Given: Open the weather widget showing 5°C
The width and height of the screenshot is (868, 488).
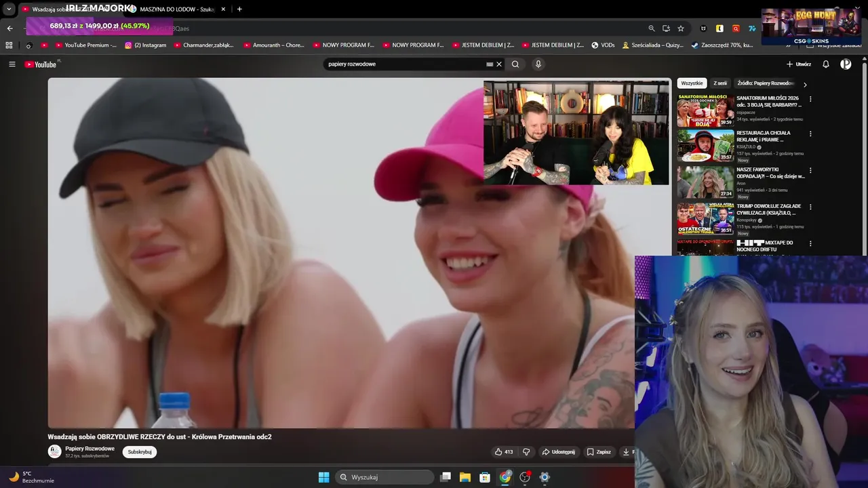Looking at the screenshot, I should click(31, 477).
